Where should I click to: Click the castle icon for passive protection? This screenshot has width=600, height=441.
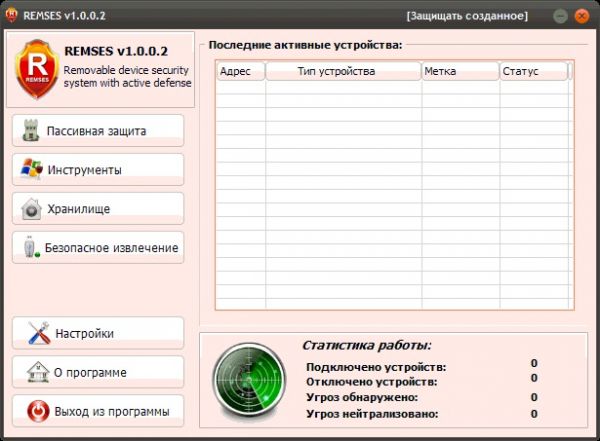tap(31, 130)
